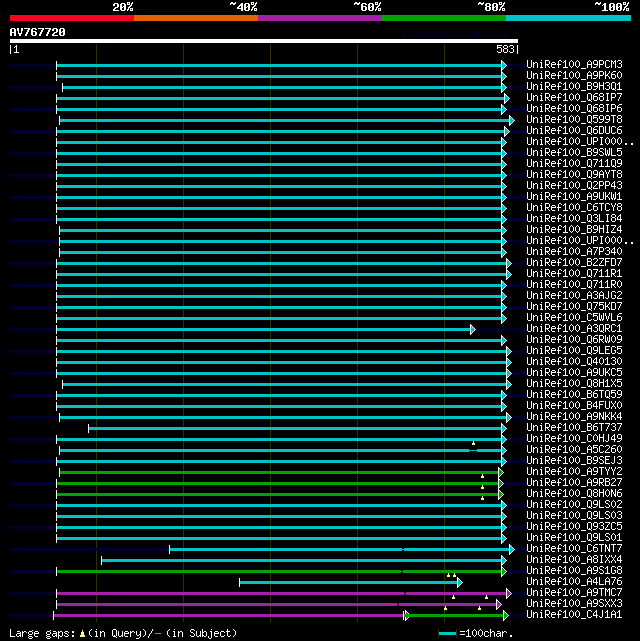Viewport: 640px width, 641px height.
Task: Click the UniRef100_A9SXX3 label
Action: click(574, 604)
